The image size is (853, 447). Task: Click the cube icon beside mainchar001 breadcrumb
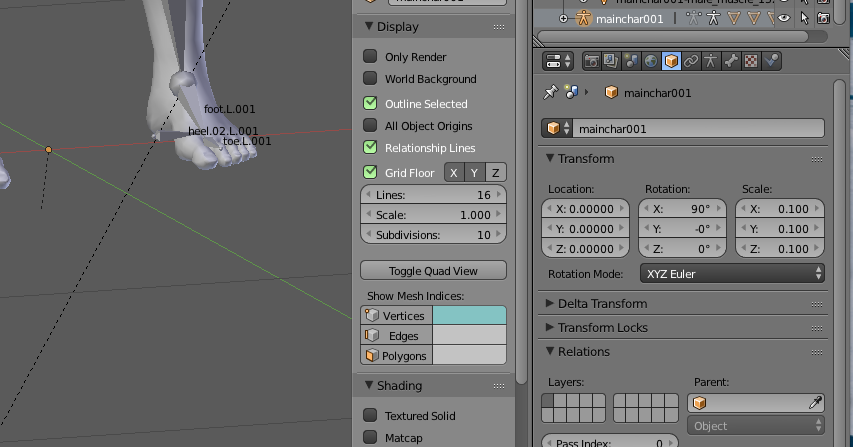(611, 92)
